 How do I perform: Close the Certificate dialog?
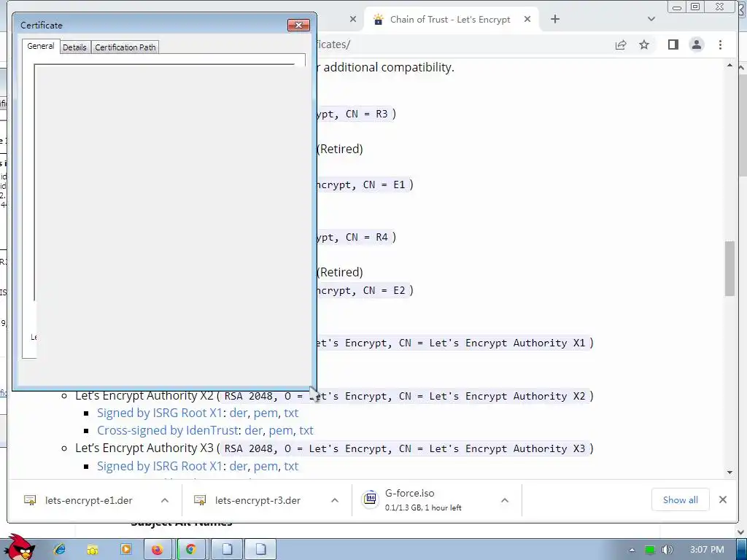tap(298, 25)
